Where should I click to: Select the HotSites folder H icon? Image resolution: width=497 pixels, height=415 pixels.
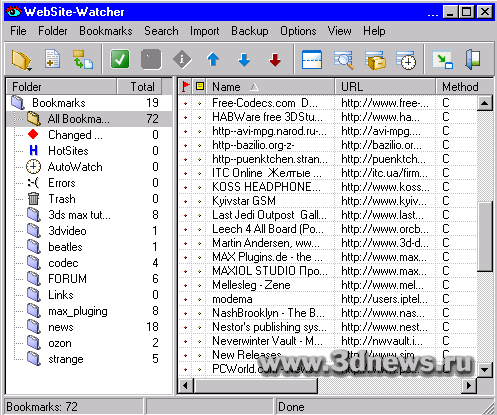(33, 151)
